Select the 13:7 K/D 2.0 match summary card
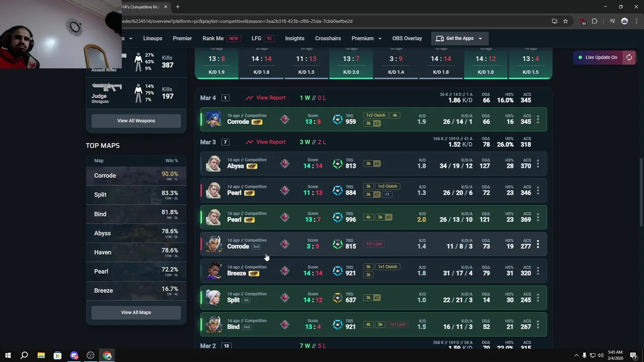644x362 pixels. (x=351, y=63)
